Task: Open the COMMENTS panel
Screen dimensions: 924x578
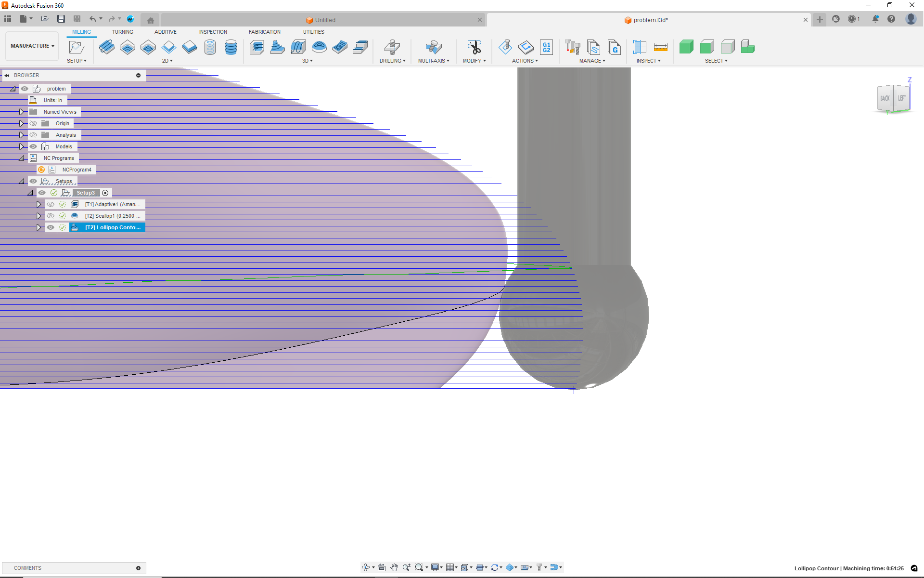Action: tap(27, 568)
